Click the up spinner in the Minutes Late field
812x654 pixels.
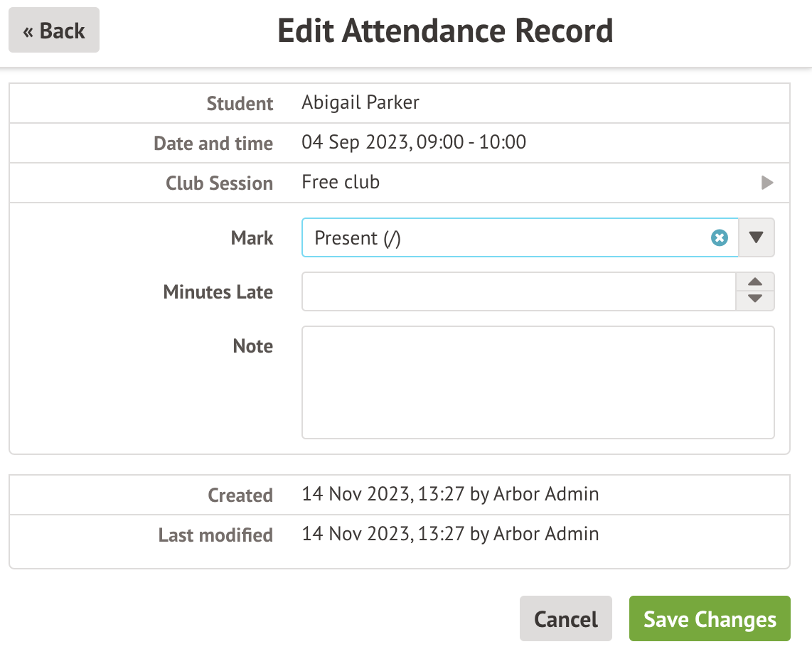754,282
